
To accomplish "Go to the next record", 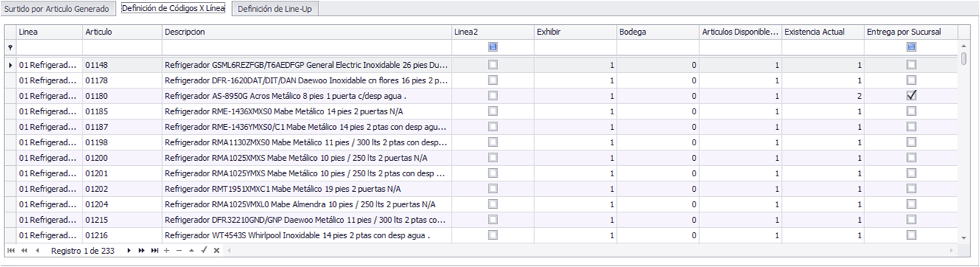I will (129, 251).
